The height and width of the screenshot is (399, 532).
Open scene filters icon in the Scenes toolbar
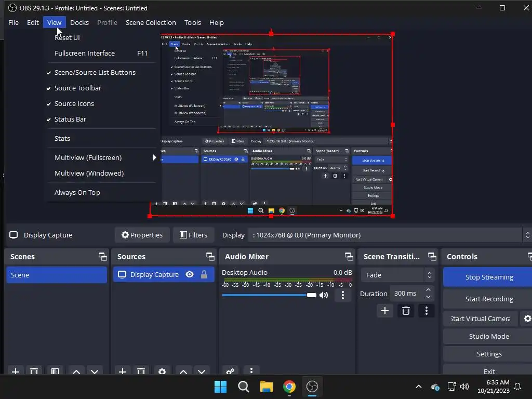55,371
